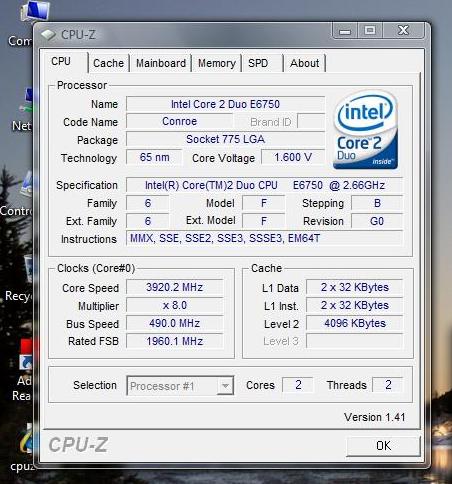This screenshot has height=484, width=452.
Task: Click the processor Name field
Action: 225,104
